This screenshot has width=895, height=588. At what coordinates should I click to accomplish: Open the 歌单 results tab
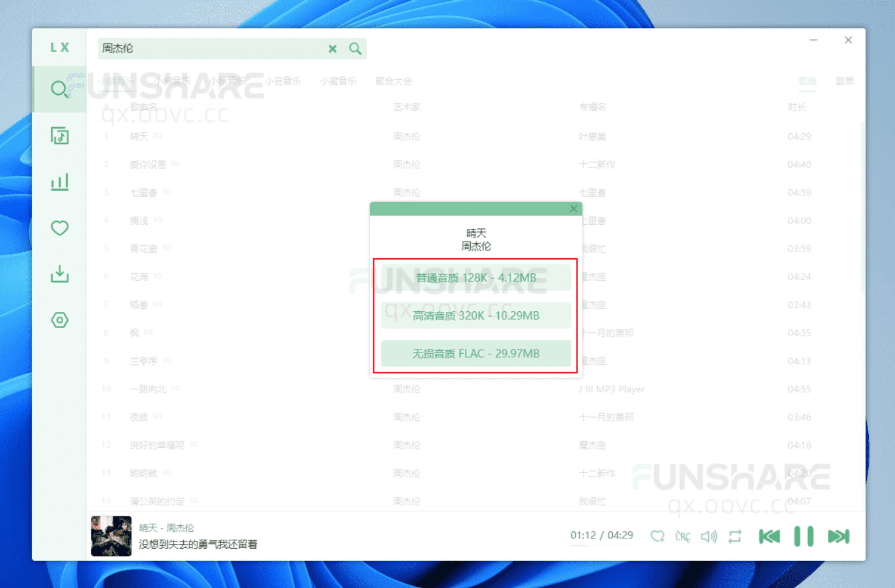click(845, 81)
